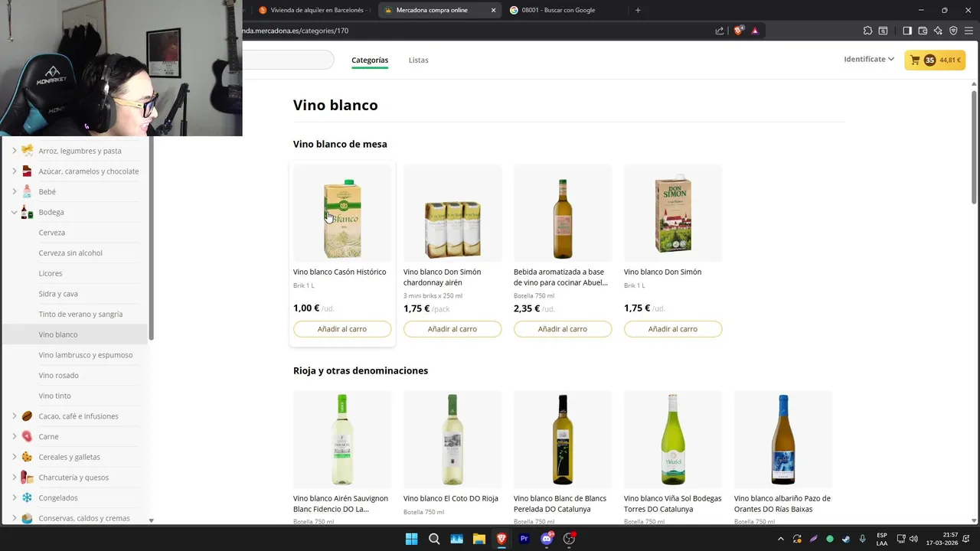Open Discord from the taskbar
The image size is (980, 551).
[547, 539]
